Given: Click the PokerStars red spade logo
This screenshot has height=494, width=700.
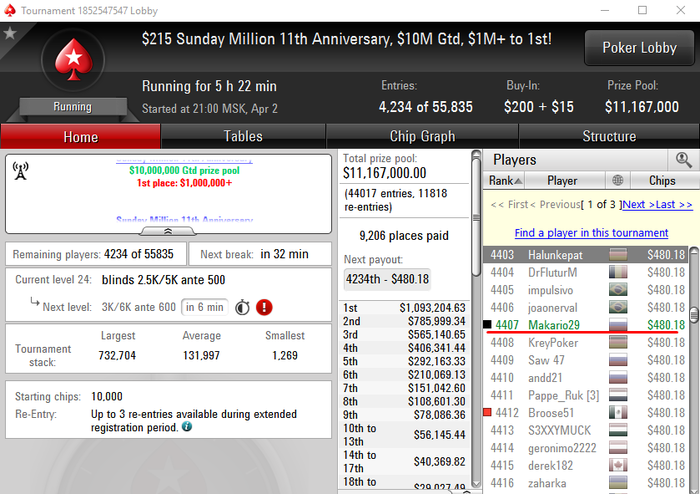Looking at the screenshot, I should (x=73, y=60).
